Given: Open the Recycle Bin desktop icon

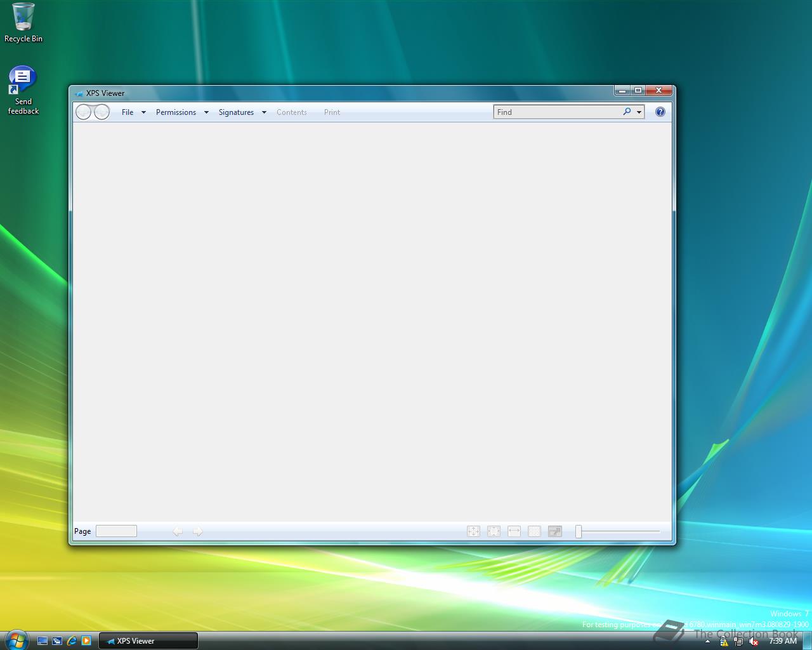Looking at the screenshot, I should click(x=23, y=23).
